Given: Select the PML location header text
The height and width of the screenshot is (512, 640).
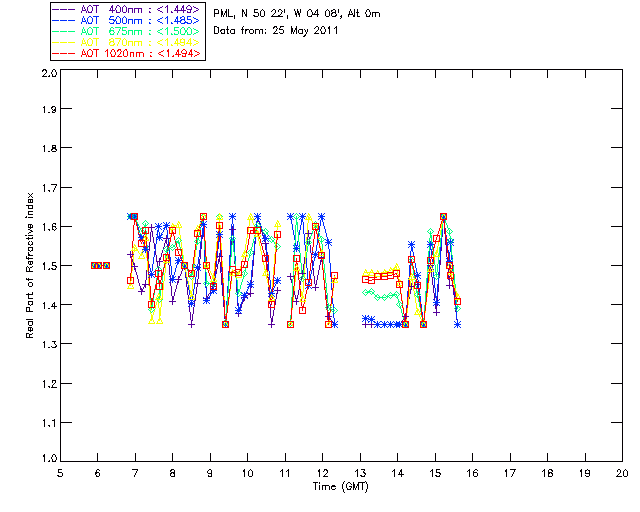Looking at the screenshot, I should [297, 14].
